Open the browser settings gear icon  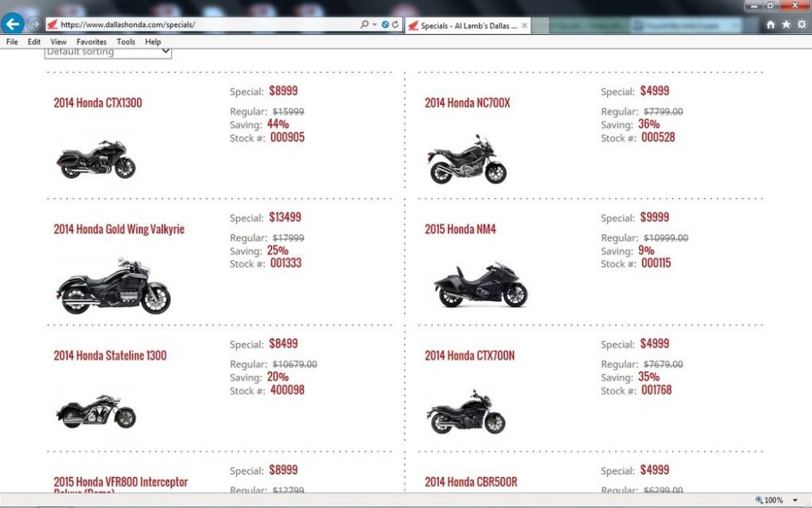click(x=801, y=24)
